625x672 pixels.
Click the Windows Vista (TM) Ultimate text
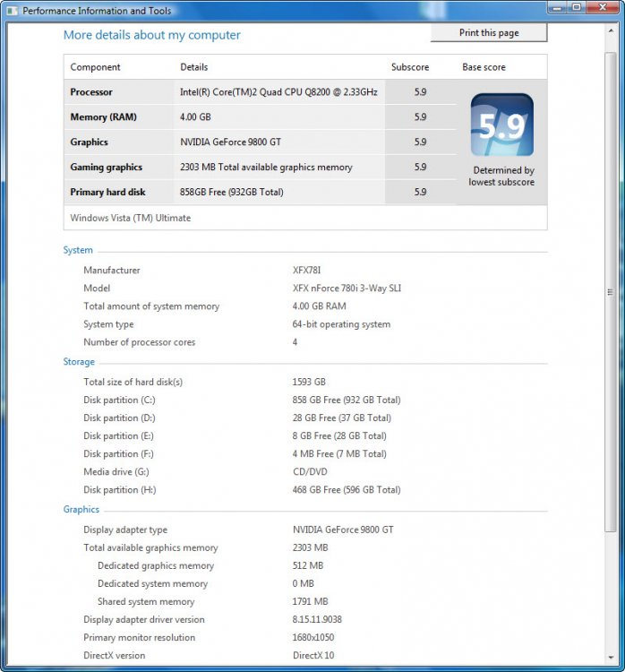click(x=131, y=218)
